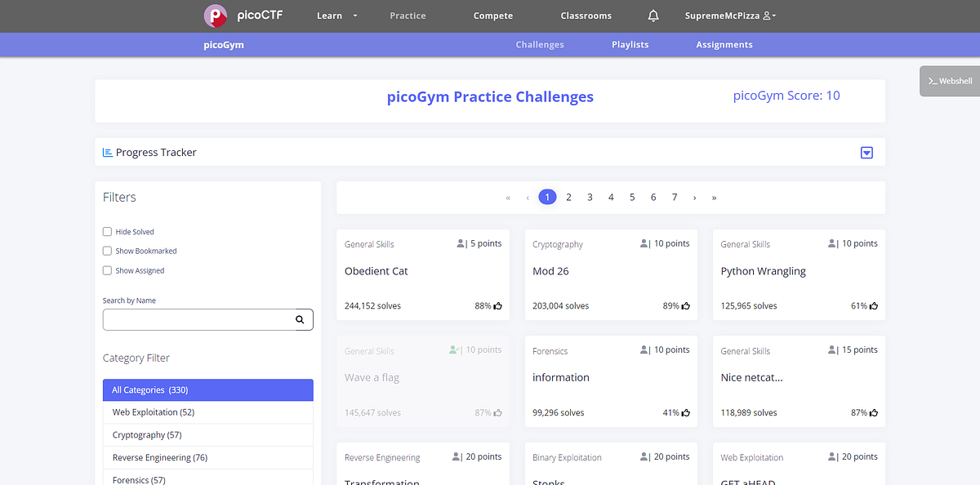Image resolution: width=980 pixels, height=485 pixels.
Task: Click the search magnifier in Search by Name
Action: click(300, 319)
